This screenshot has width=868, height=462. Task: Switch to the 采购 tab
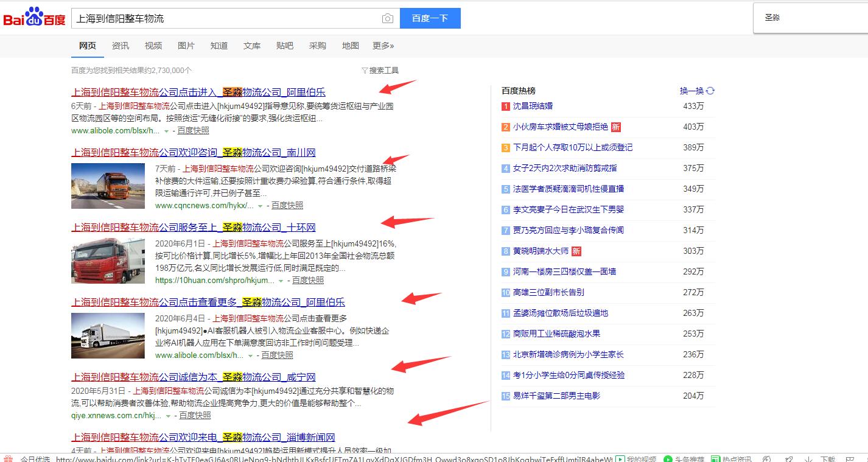(x=318, y=46)
